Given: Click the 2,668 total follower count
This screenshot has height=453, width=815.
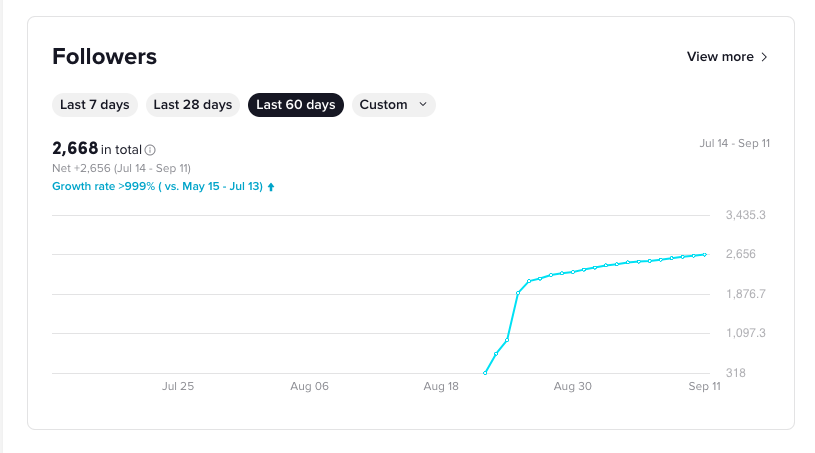Looking at the screenshot, I should point(75,149).
